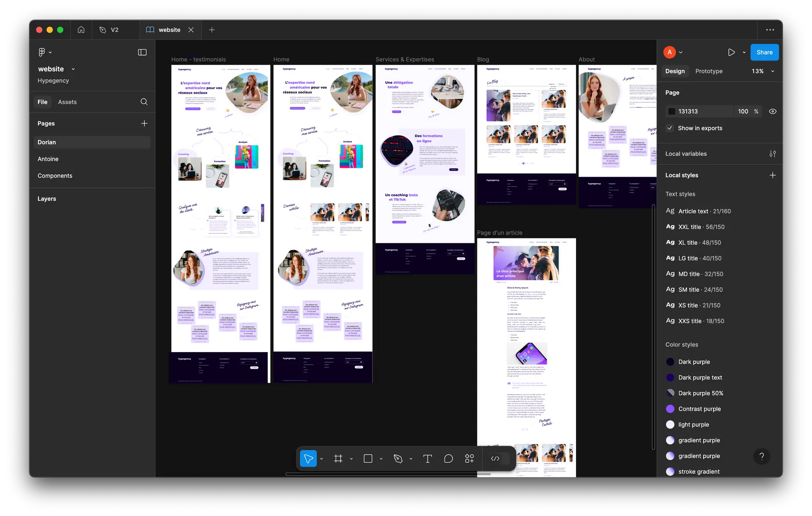The image size is (812, 516).
Task: Click the Share button
Action: [x=764, y=52]
